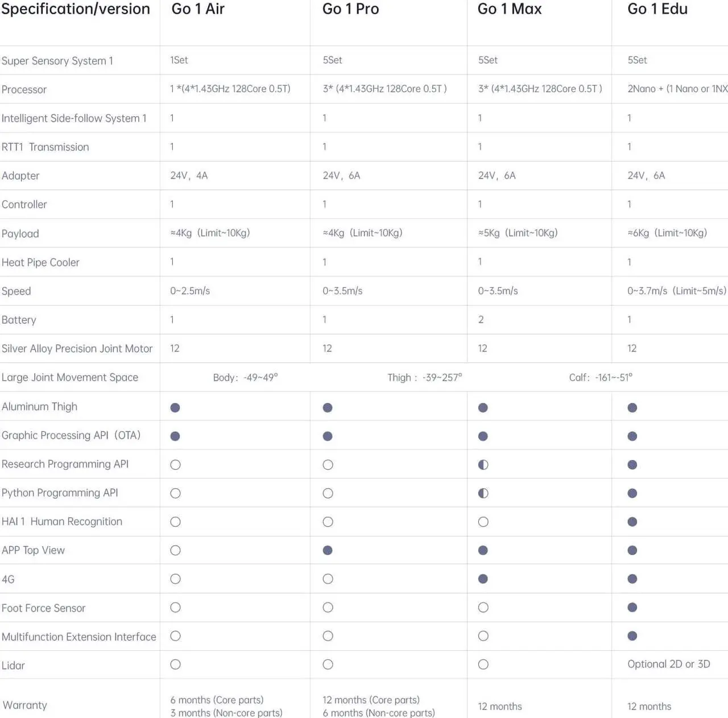Select the Go 1 Edu column header

(x=657, y=9)
